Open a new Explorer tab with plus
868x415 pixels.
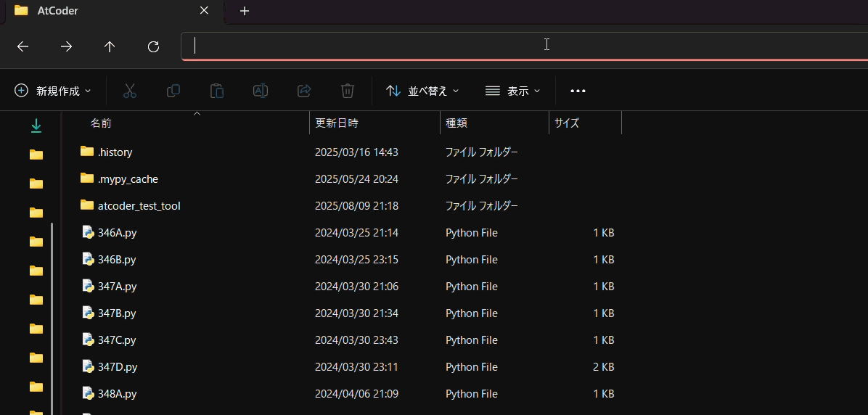(245, 11)
